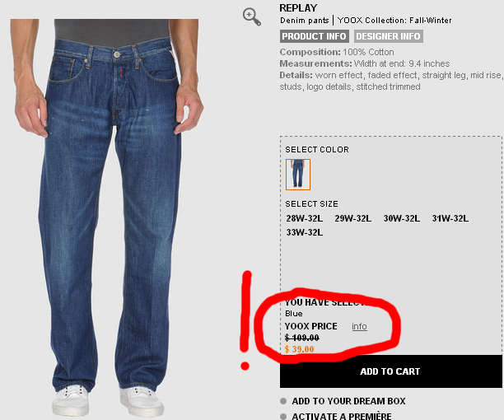Pick size 31W-32L
The image size is (504, 420).
[x=450, y=218]
